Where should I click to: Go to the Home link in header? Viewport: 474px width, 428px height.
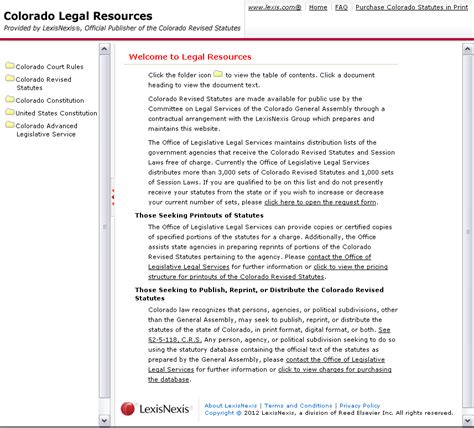pyautogui.click(x=318, y=7)
